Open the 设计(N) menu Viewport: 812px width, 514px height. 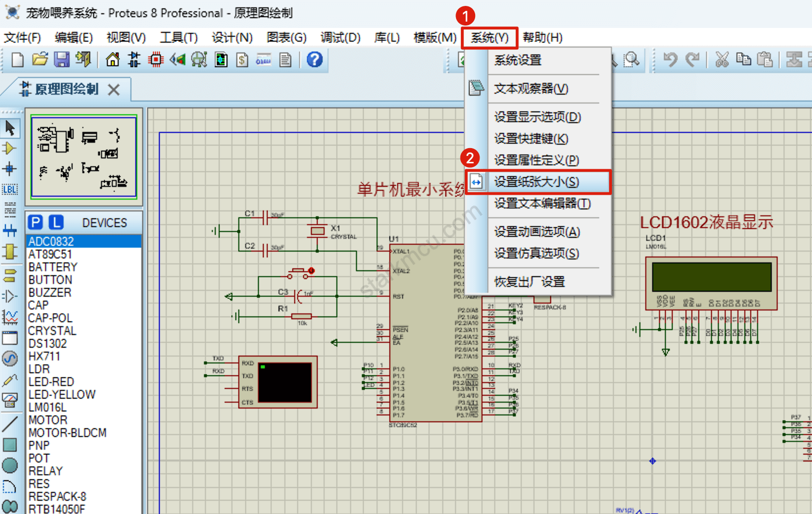tap(232, 38)
